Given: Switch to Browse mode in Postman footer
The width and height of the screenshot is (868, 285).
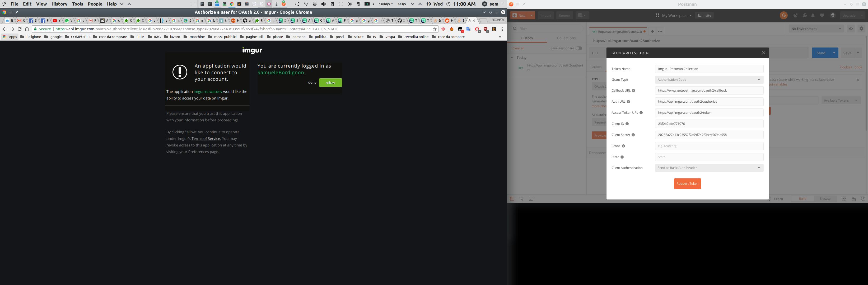Looking at the screenshot, I should click(825, 199).
